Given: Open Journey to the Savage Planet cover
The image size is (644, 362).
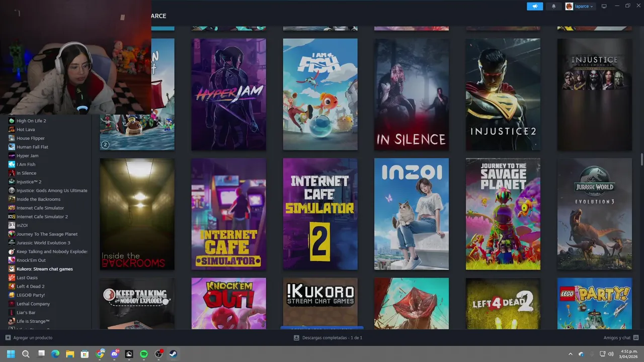Looking at the screenshot, I should (503, 214).
